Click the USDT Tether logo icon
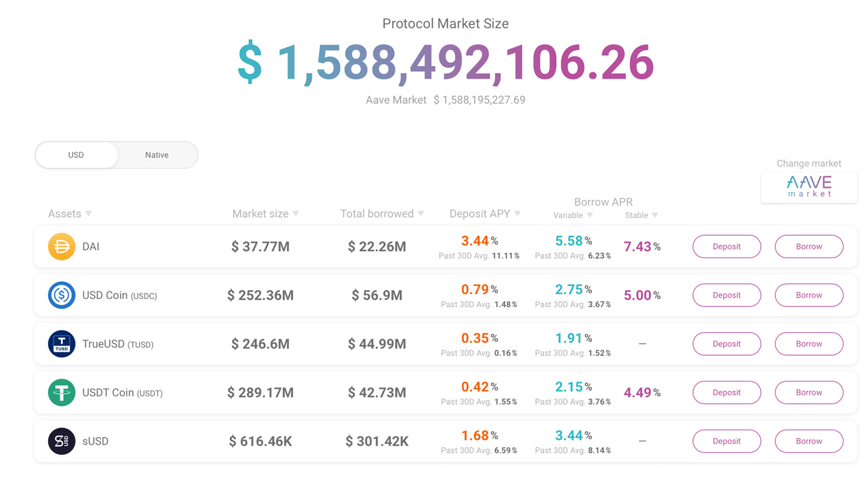Screen dimensions: 868x488 62,392
